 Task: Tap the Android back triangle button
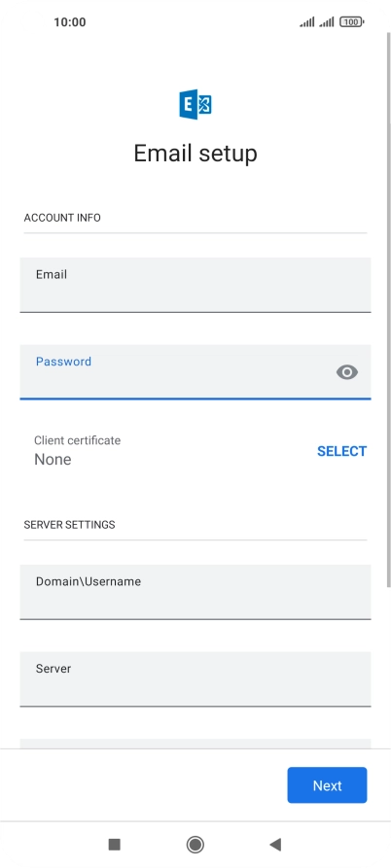[x=275, y=845]
